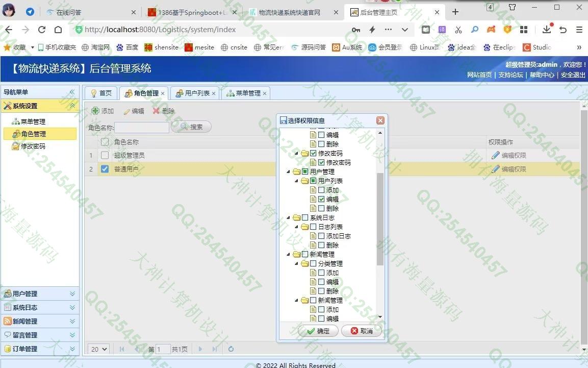Toggle 用户列表 checkbox in permission tree
The width and height of the screenshot is (588, 368).
314,181
